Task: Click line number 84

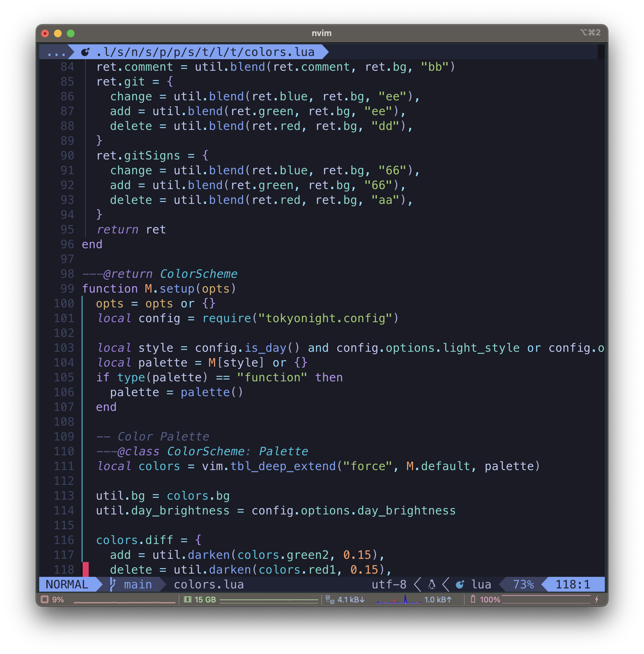Action: click(x=67, y=67)
